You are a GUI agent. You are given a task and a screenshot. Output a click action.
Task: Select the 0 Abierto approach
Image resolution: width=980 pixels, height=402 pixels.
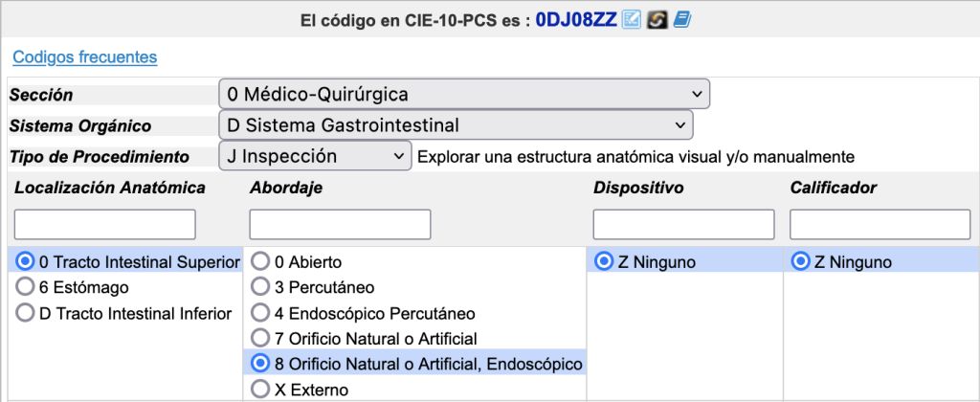259,261
